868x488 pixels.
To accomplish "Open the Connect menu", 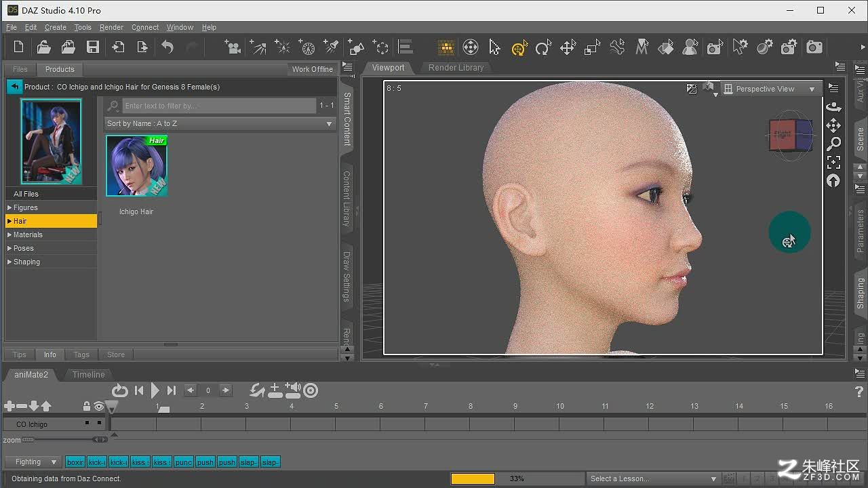I will click(145, 27).
